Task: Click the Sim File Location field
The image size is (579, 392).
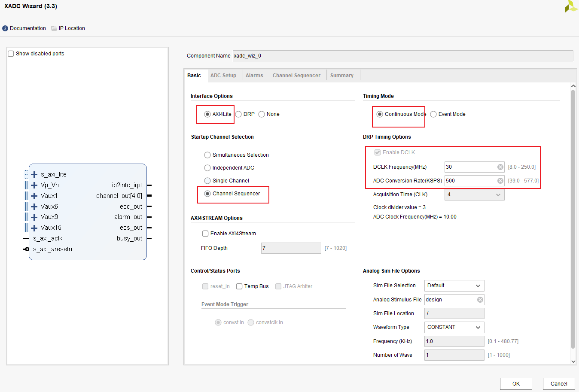Action: coord(454,313)
